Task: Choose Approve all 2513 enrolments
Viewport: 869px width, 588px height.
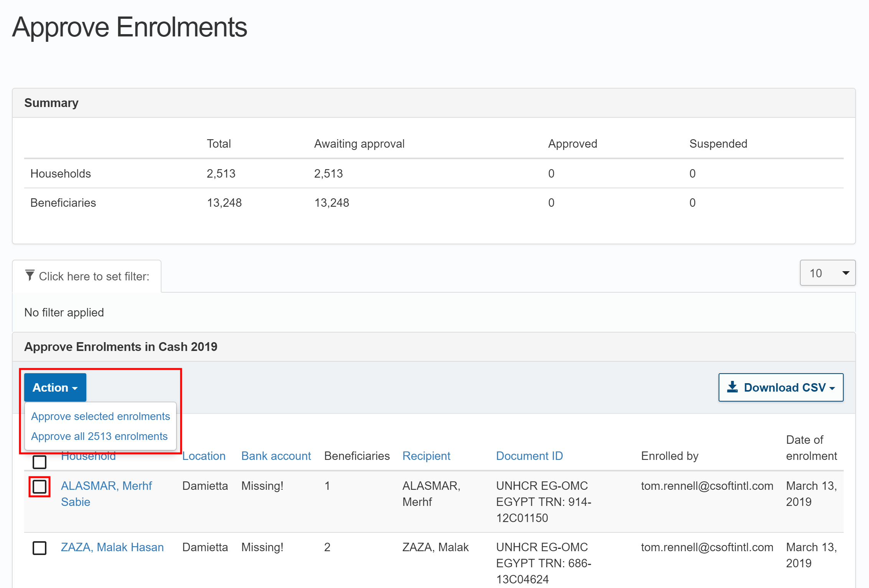Action: pos(99,436)
